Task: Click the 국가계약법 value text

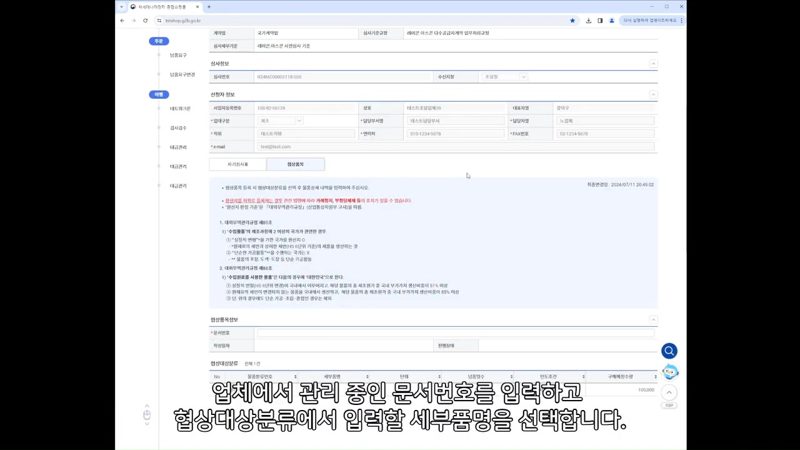Action: [x=268, y=33]
